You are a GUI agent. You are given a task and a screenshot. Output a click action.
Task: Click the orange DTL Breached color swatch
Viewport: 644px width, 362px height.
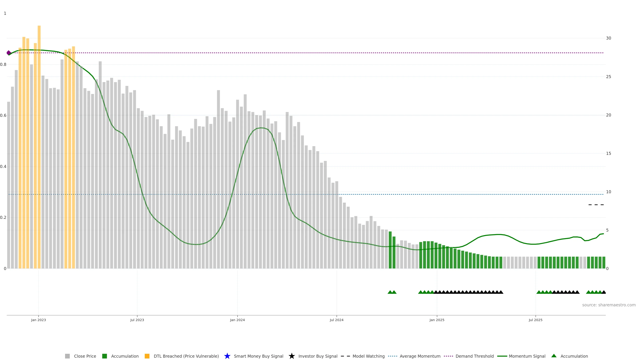point(147,356)
